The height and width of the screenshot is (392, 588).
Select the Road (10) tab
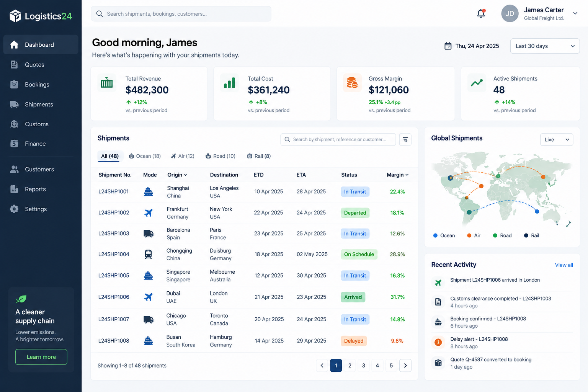coord(220,156)
